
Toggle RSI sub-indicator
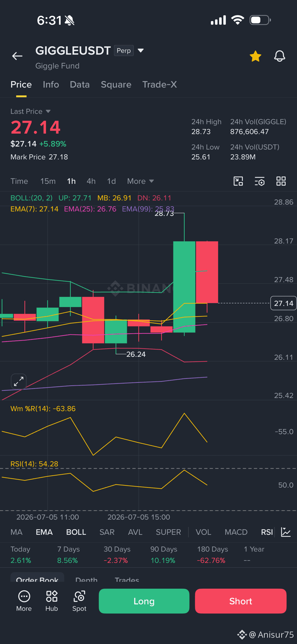[267, 532]
